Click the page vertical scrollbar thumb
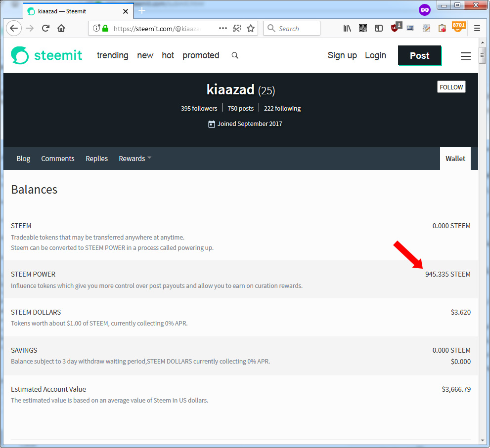Image resolution: width=490 pixels, height=448 pixels. (483, 55)
